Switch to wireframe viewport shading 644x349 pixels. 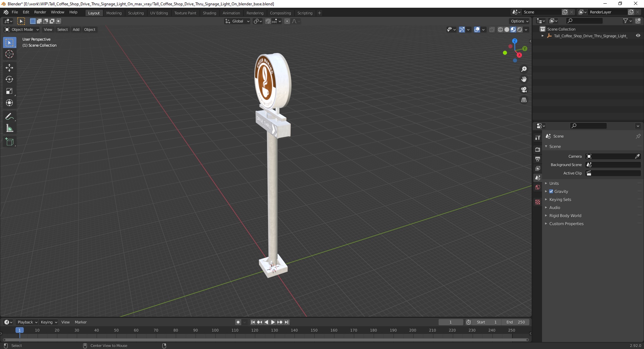[x=500, y=30]
